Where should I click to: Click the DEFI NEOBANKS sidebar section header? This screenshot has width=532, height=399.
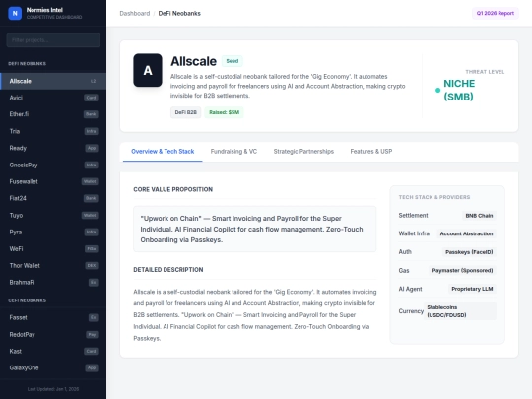tap(28, 63)
